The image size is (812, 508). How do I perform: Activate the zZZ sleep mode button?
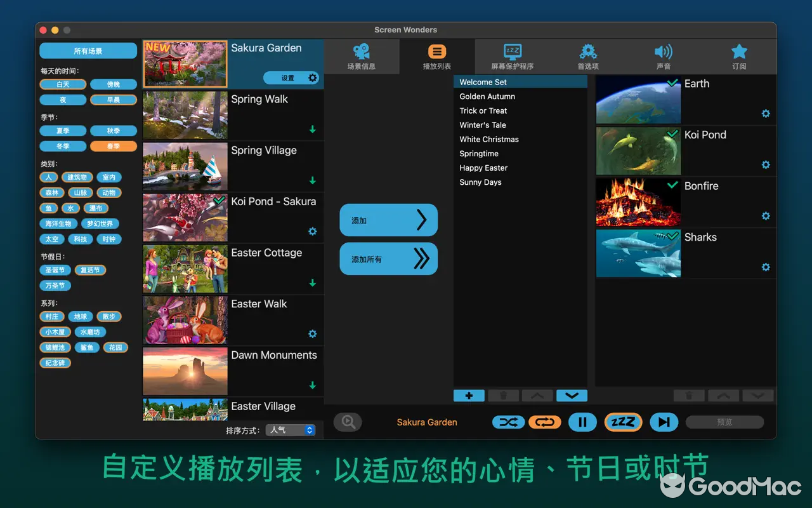pyautogui.click(x=623, y=422)
